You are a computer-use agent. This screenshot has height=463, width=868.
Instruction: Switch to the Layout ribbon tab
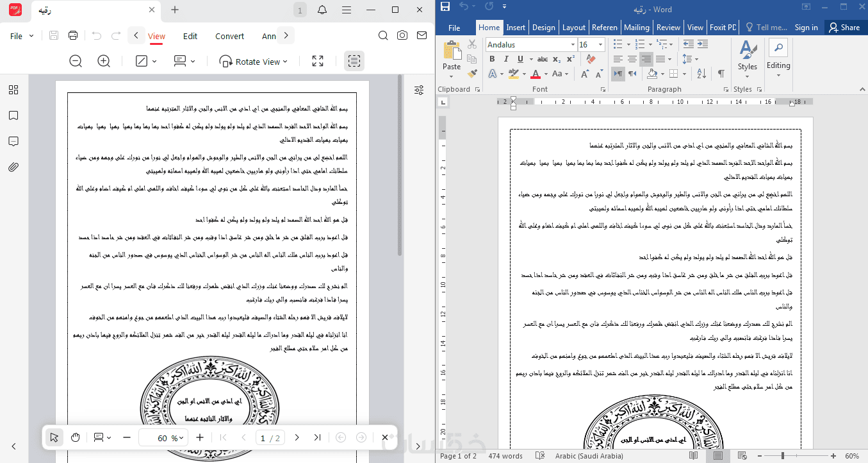(x=573, y=28)
